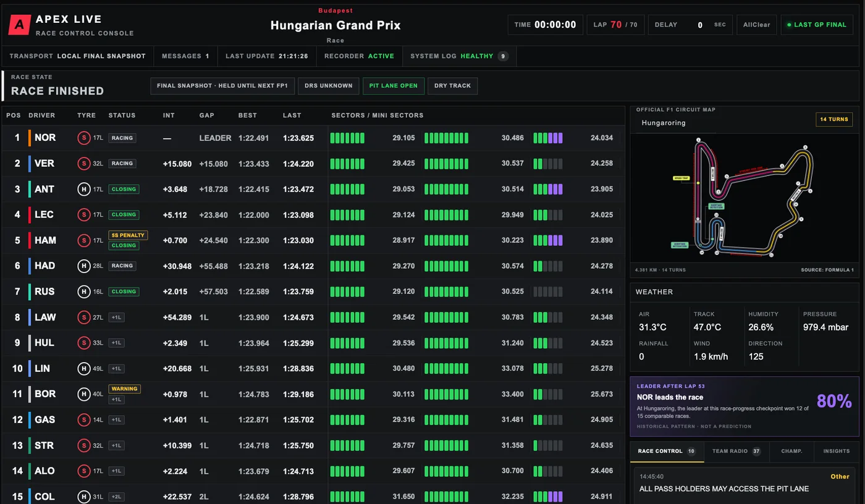Click GAS's soft tyre compound icon

click(x=83, y=420)
